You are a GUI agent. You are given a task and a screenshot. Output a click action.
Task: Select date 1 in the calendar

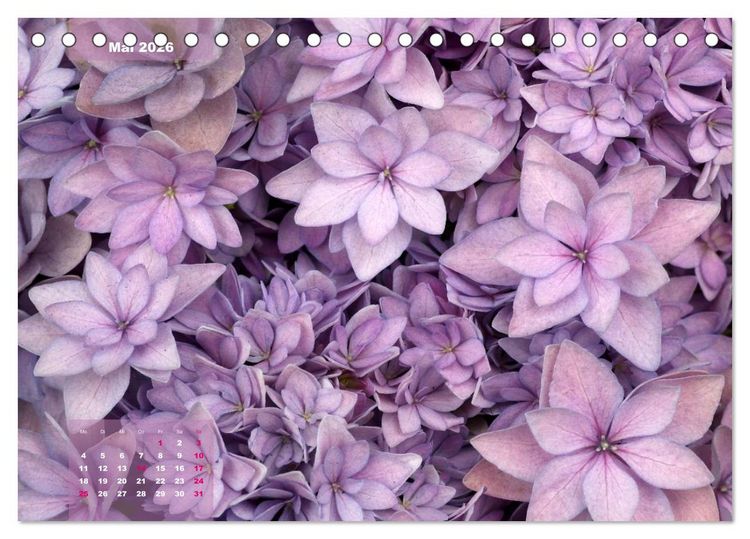click(160, 443)
